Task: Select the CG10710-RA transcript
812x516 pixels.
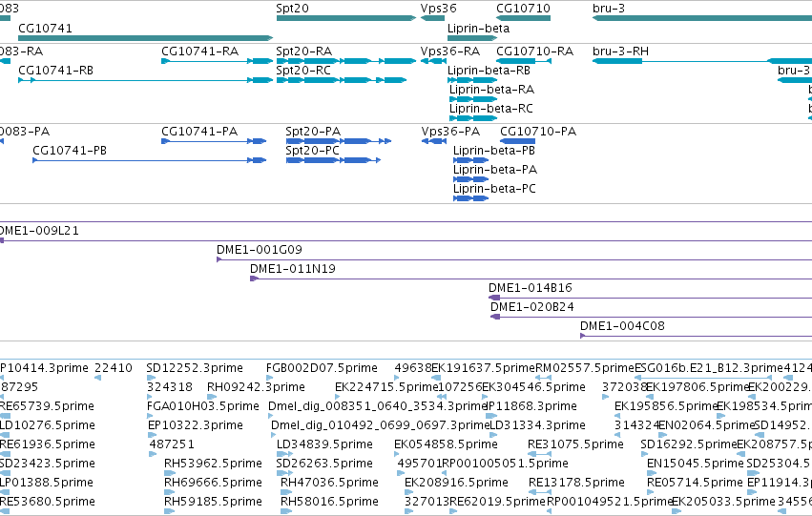Action: pos(524,61)
